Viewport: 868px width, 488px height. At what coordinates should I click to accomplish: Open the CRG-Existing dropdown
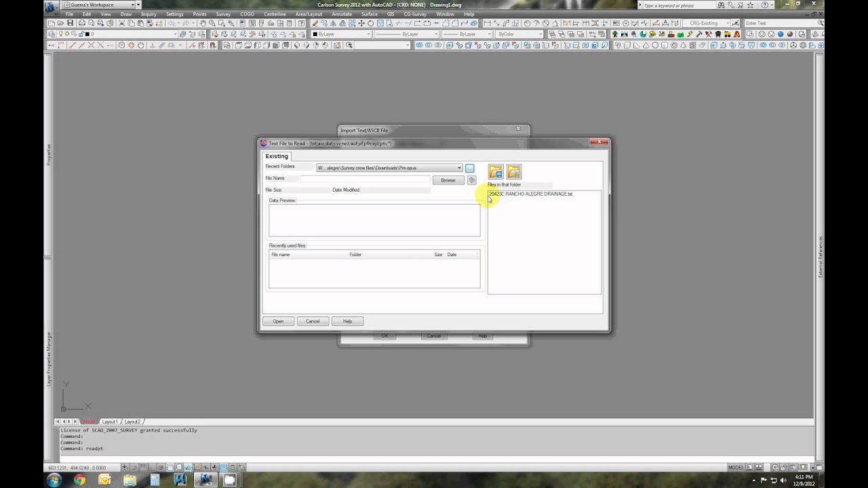click(728, 23)
